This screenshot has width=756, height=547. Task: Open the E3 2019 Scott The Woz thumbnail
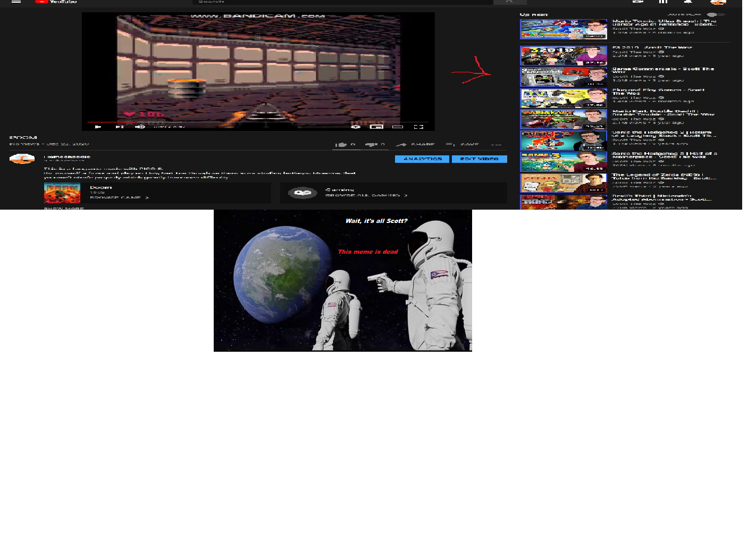[x=563, y=55]
